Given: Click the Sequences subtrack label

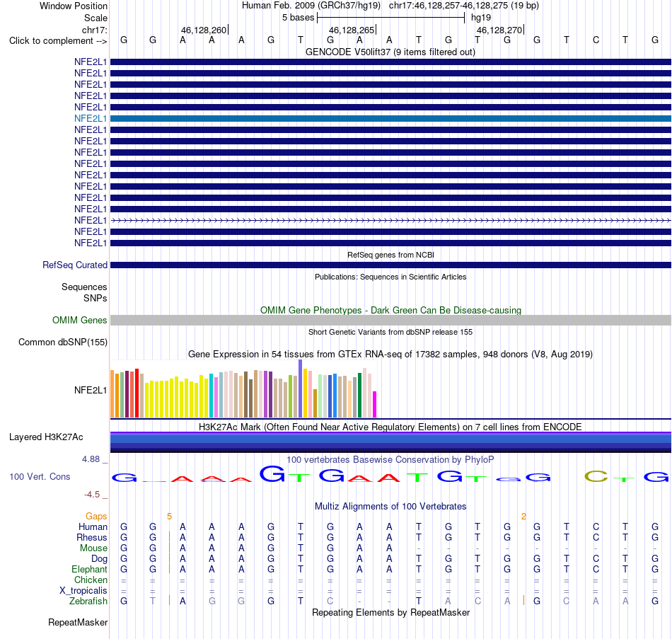Looking at the screenshot, I should tap(84, 287).
